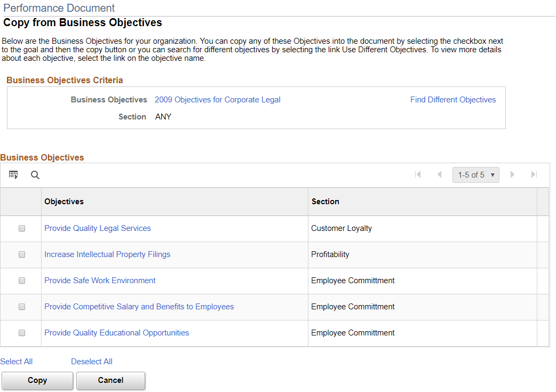Click the last-page pagination icon

coord(534,174)
